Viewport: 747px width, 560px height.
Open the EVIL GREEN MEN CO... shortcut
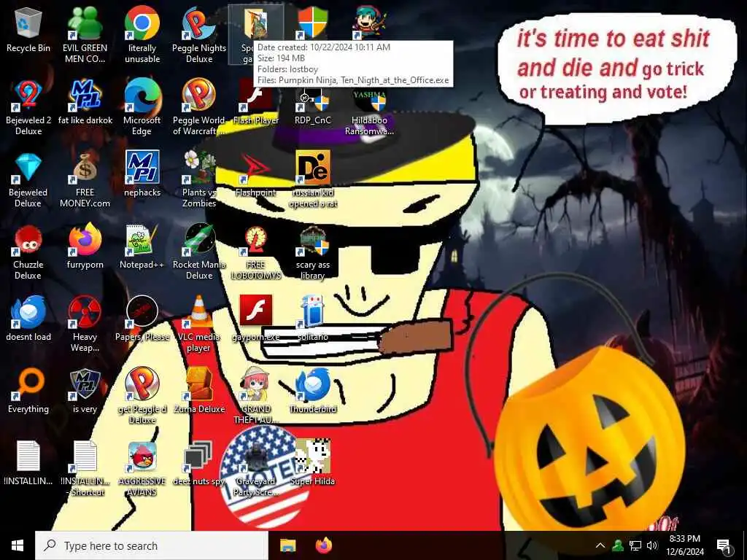tap(85, 34)
